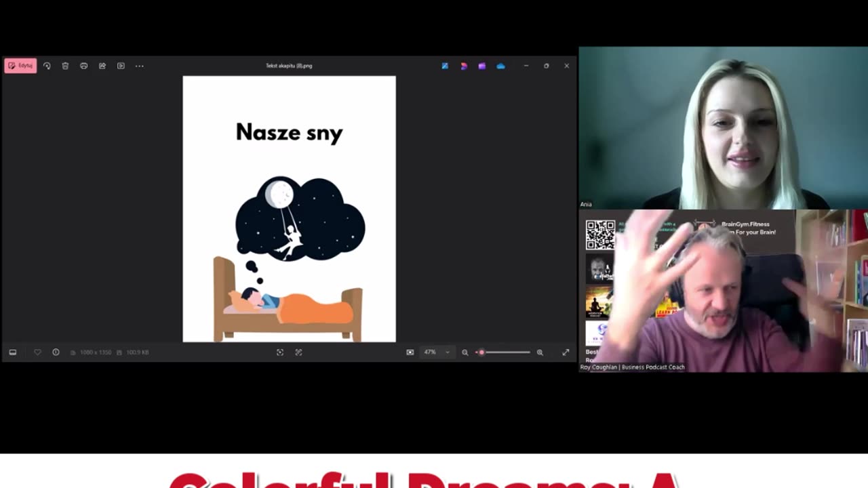Click the purple app icon beside OneDrive

coord(482,66)
